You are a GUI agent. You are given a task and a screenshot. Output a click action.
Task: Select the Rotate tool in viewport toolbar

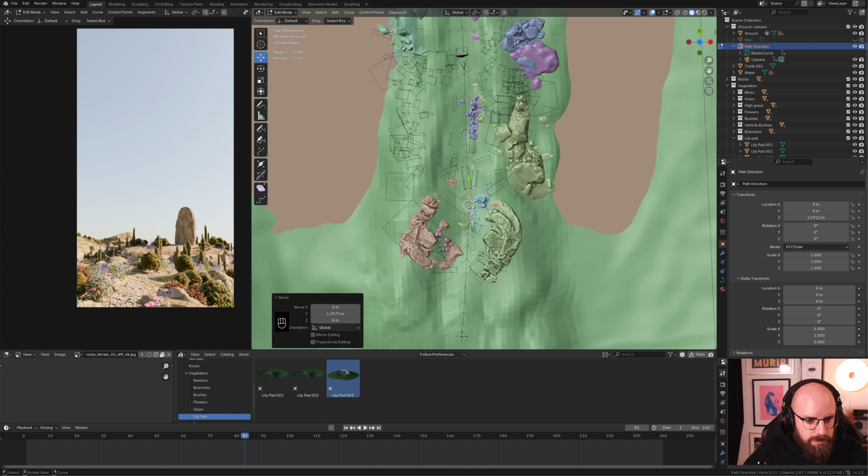pyautogui.click(x=260, y=69)
